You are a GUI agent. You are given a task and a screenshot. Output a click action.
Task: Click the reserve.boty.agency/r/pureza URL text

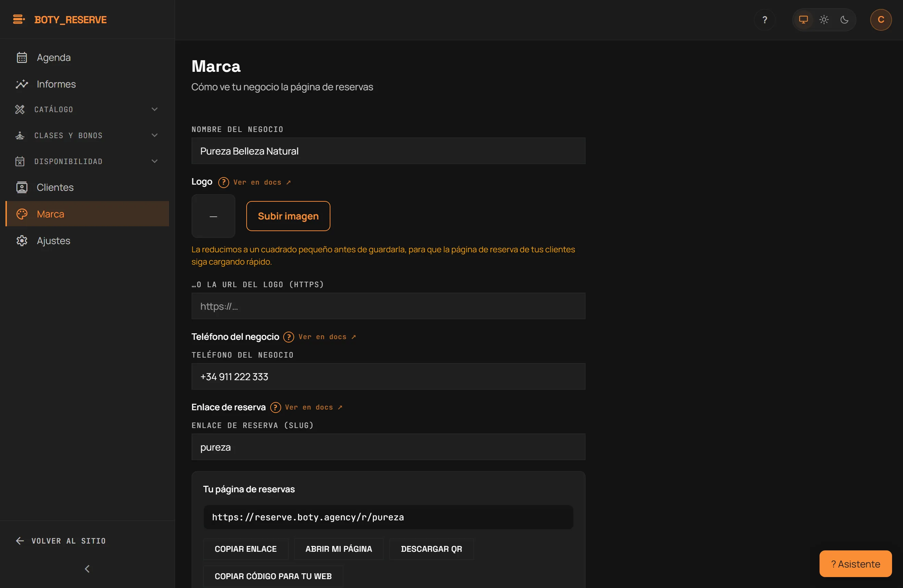(x=308, y=517)
